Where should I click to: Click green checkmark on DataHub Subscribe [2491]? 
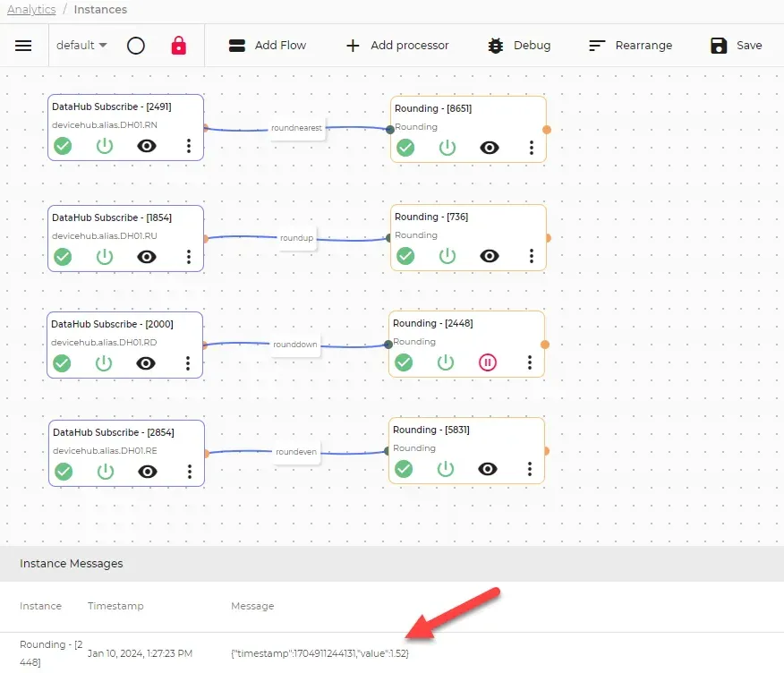coord(63,146)
